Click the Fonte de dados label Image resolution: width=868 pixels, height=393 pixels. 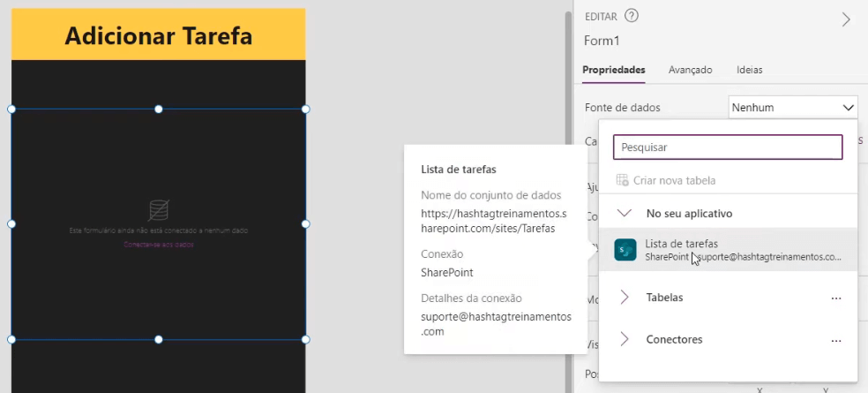(622, 108)
